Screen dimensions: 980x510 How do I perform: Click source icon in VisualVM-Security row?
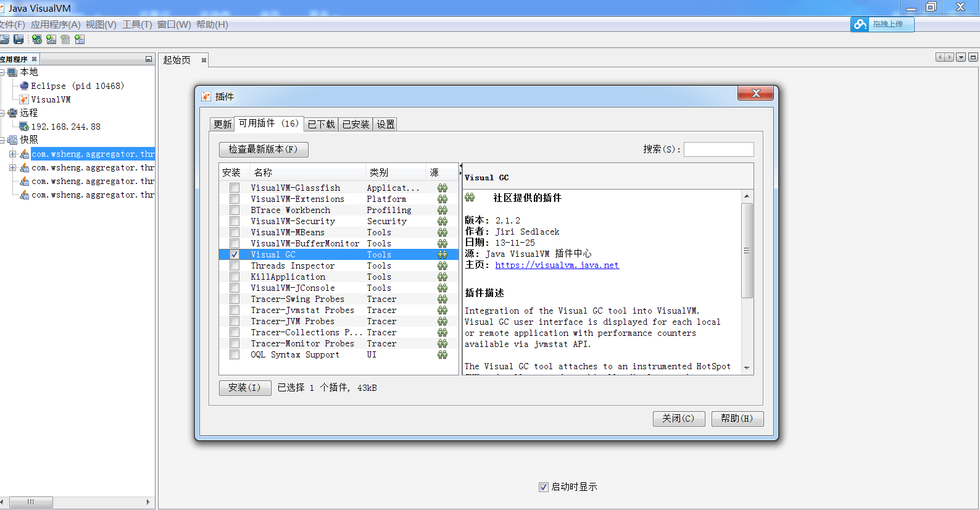(x=442, y=221)
